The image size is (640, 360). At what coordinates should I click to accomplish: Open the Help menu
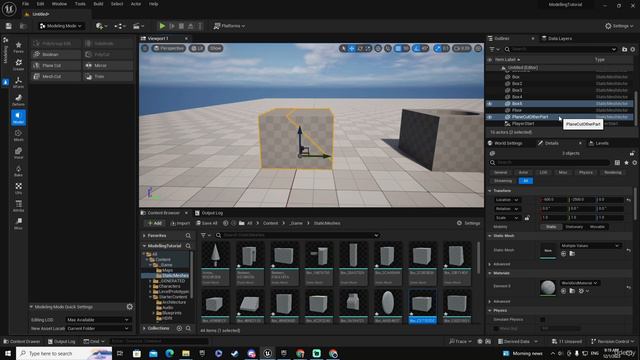click(153, 4)
